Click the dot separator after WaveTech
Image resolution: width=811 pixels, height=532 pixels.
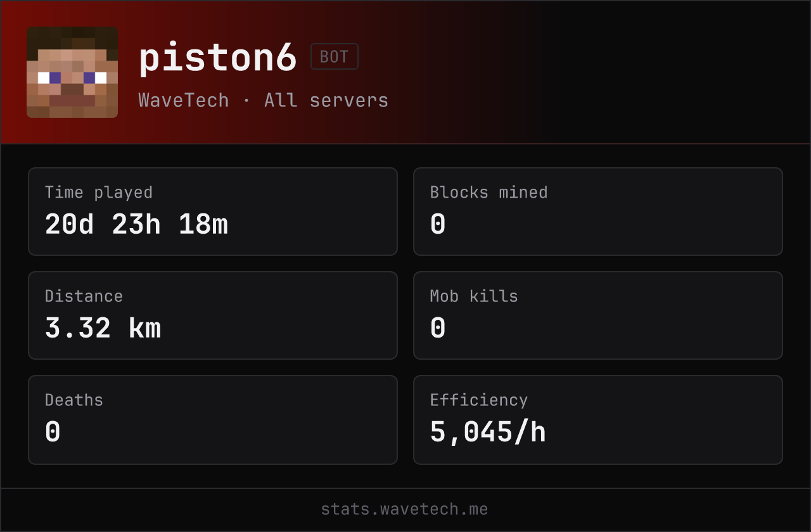[x=246, y=101]
